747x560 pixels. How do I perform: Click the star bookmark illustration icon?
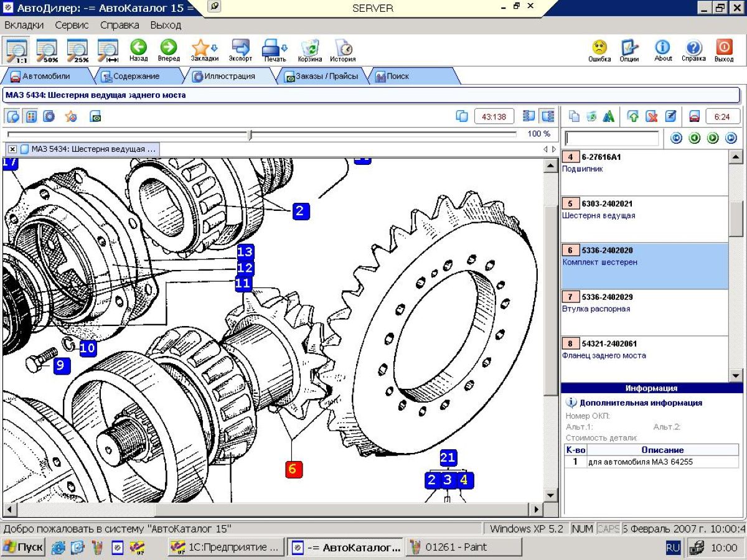(71, 116)
